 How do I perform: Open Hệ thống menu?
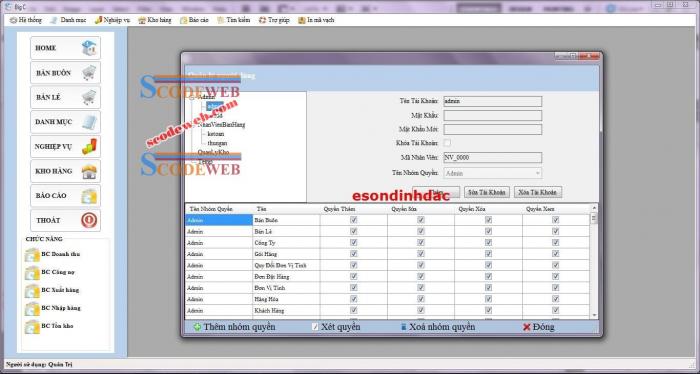26,20
